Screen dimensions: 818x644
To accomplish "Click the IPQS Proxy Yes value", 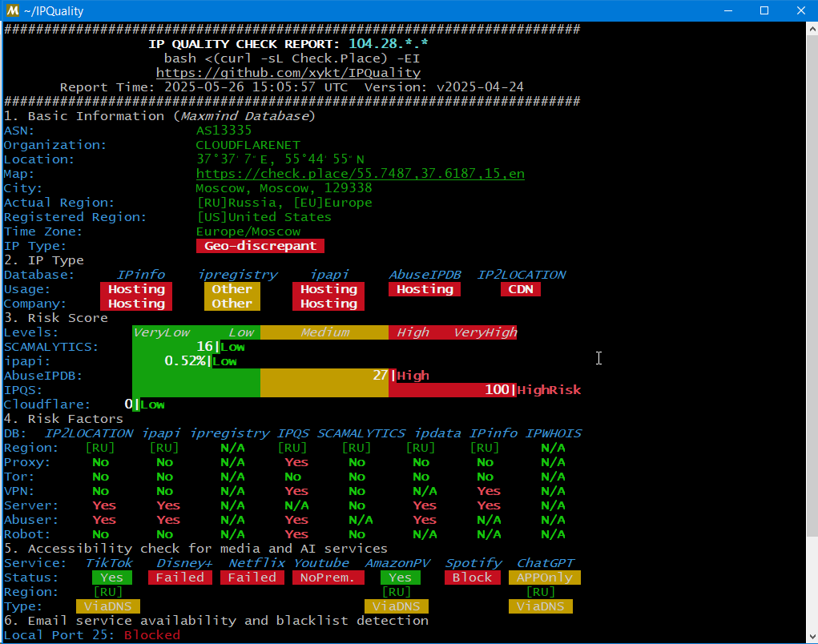I will [296, 462].
